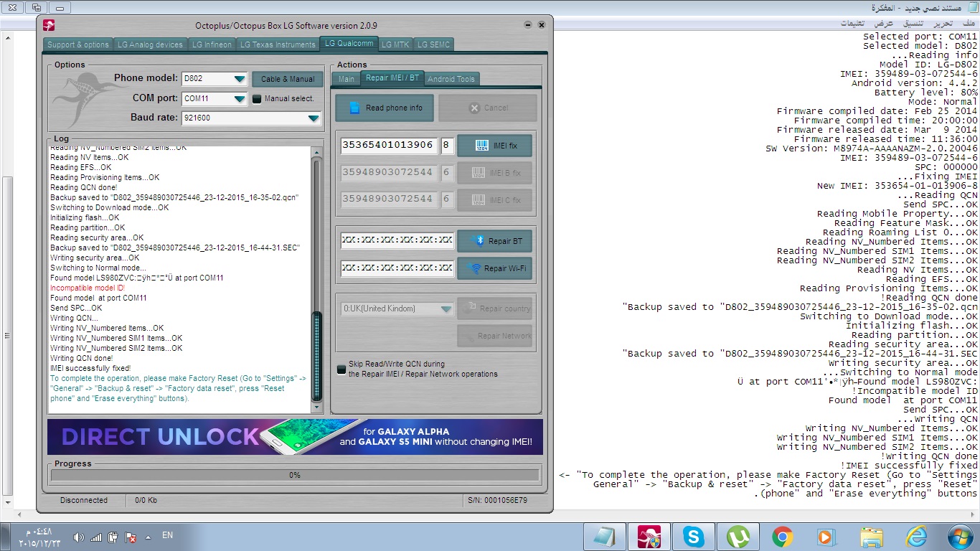Open Notepad from the taskbar
Image resolution: width=980 pixels, height=551 pixels.
pos(604,536)
